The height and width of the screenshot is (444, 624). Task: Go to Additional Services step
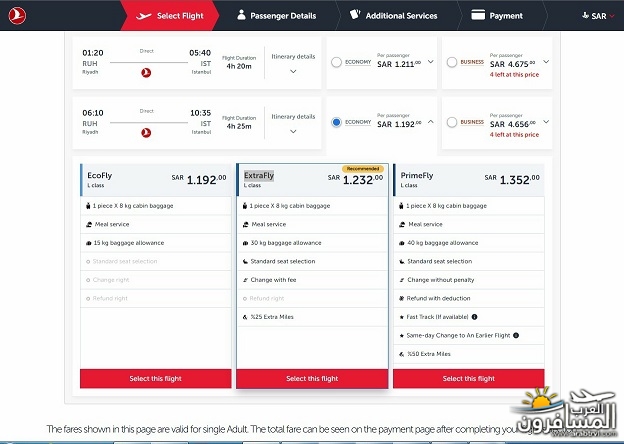(x=394, y=16)
